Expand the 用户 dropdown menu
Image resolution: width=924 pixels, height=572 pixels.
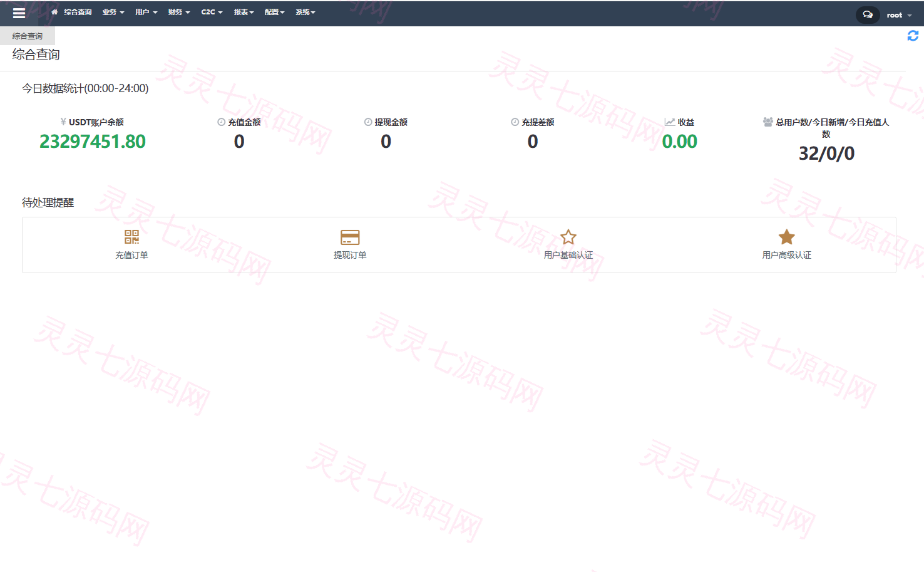click(x=146, y=12)
